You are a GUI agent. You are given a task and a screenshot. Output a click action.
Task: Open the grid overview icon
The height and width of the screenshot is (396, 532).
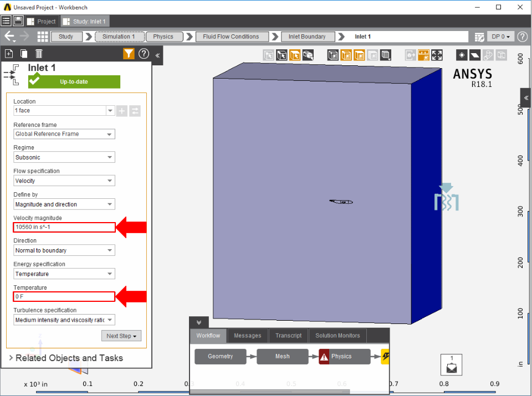click(x=43, y=37)
